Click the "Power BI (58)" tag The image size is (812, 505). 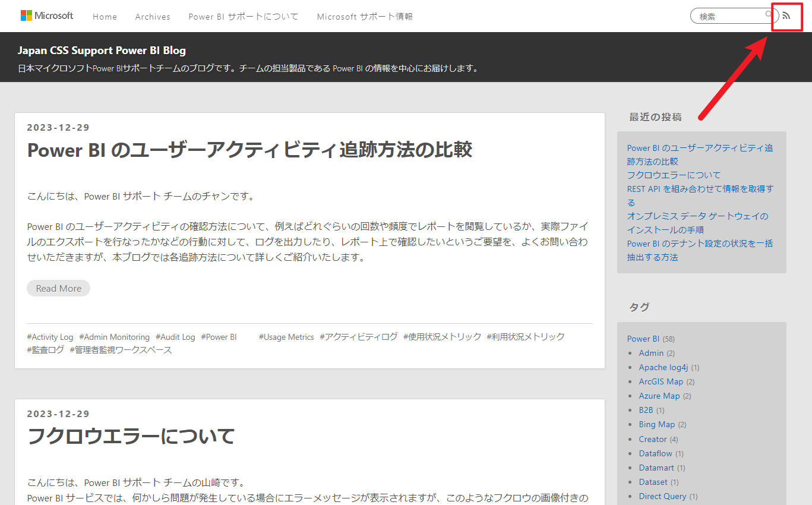(x=643, y=338)
